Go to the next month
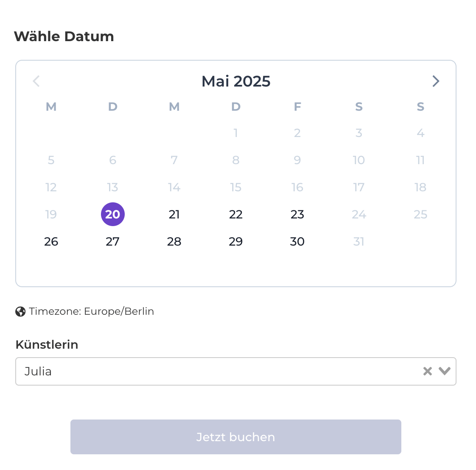 click(436, 81)
